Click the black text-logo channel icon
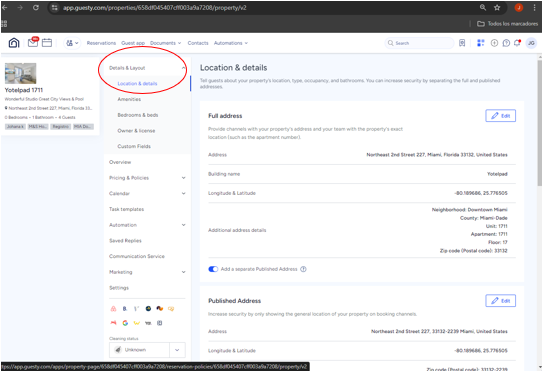 click(148, 323)
